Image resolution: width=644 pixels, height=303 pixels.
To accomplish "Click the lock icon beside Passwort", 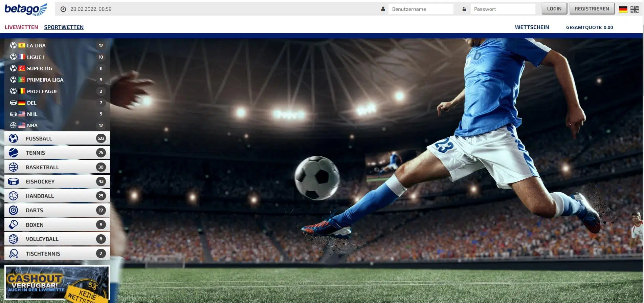I will [x=464, y=9].
